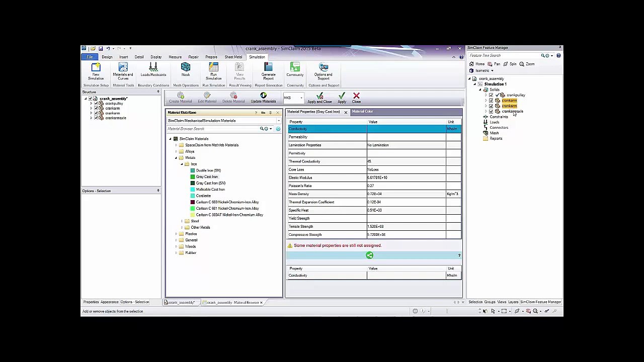Toggle the crankarmaxle checkbox in Feature Manager
The image size is (644, 362).
click(491, 111)
